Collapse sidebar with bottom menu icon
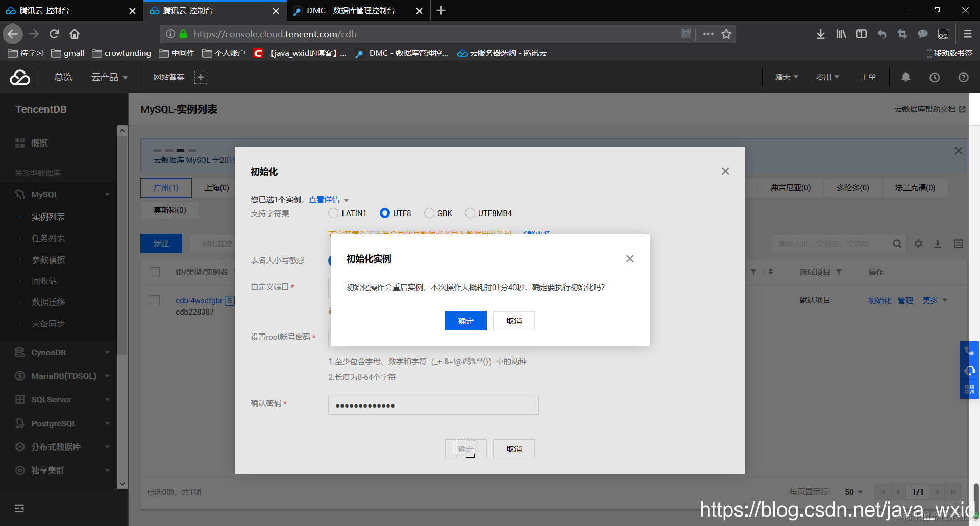Screen dimensions: 980x526 pyautogui.click(x=19, y=508)
